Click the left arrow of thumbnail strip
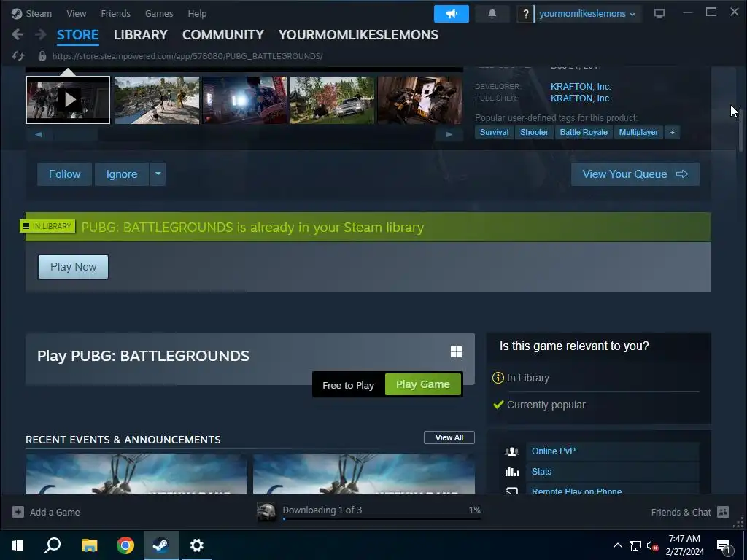This screenshot has width=747, height=560. [x=39, y=134]
